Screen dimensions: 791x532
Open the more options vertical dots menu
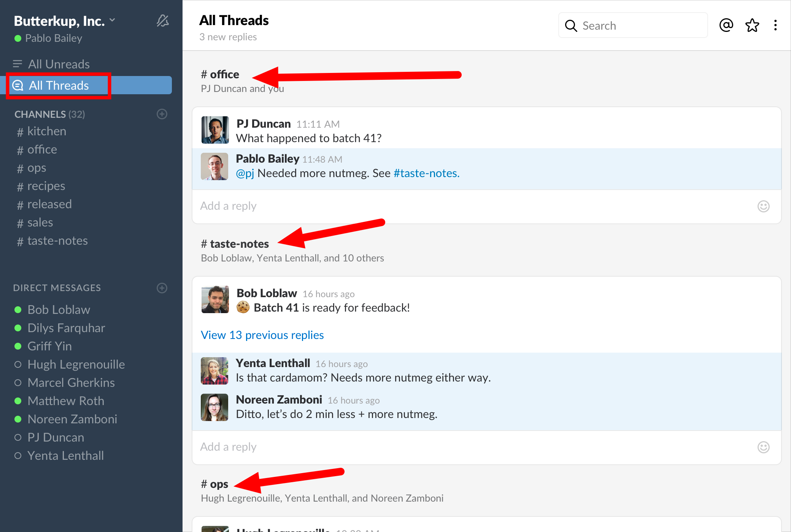click(775, 25)
